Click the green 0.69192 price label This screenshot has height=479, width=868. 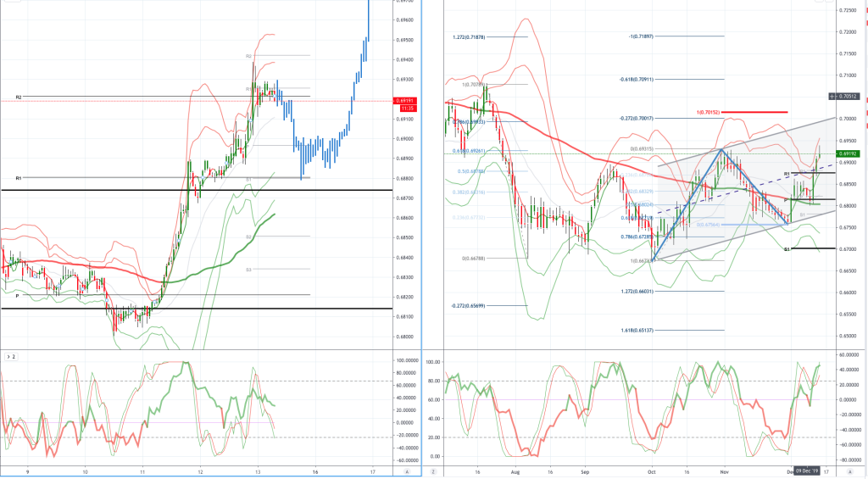848,154
